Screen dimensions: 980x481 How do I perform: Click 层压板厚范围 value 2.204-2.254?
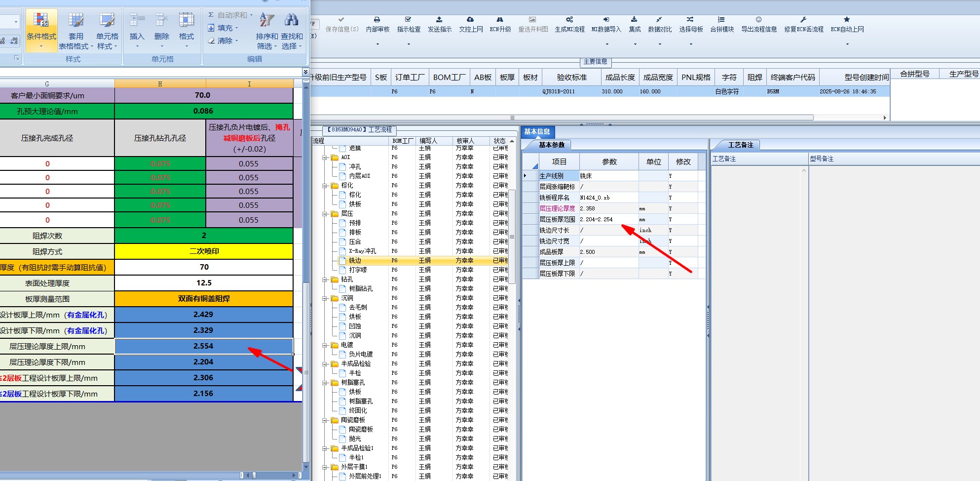(609, 219)
